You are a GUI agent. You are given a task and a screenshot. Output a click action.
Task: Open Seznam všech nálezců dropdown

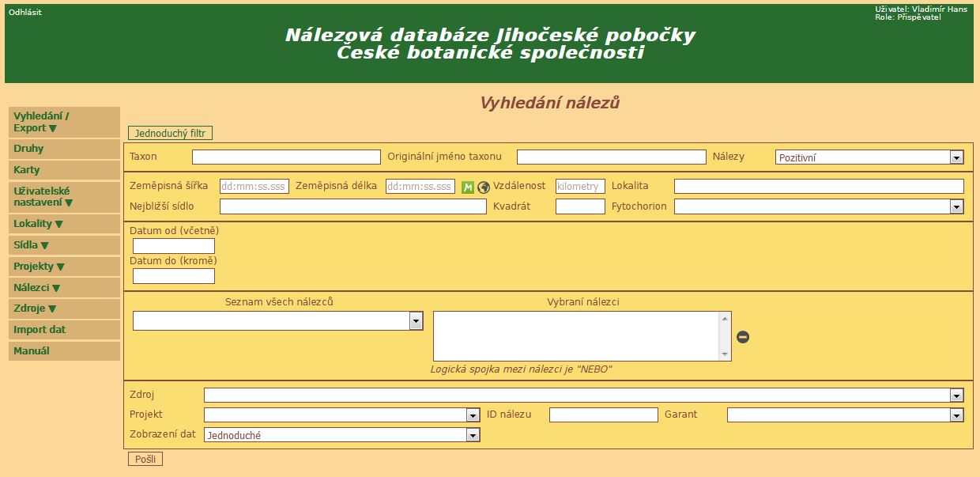pos(278,320)
